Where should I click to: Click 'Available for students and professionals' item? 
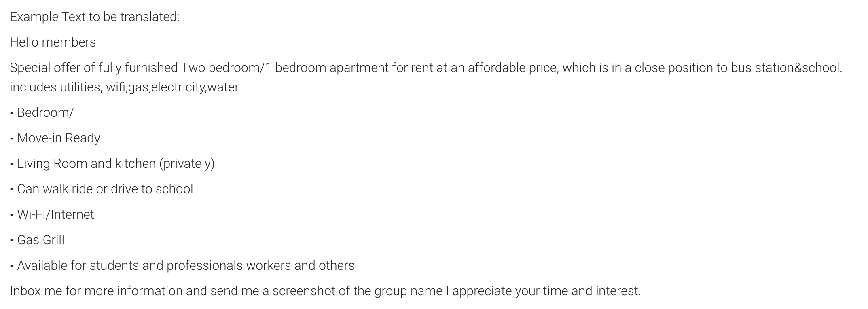[182, 266]
